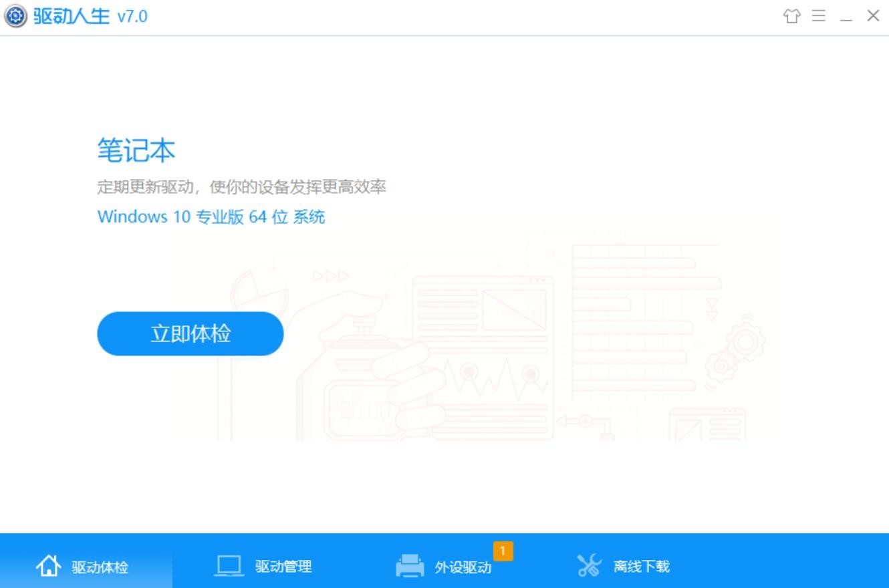Click the tools icon for 离线下载
The width and height of the screenshot is (889, 588).
589,567
